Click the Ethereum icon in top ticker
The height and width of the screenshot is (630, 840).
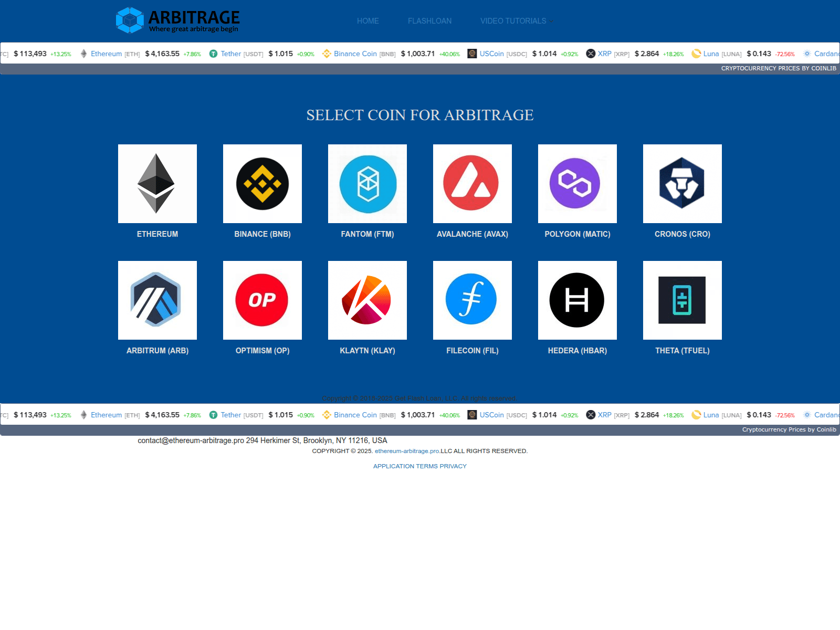coord(83,54)
